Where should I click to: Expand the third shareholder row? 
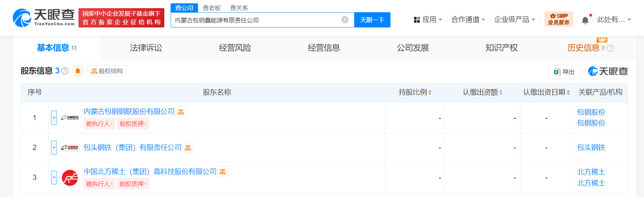pyautogui.click(x=54, y=177)
